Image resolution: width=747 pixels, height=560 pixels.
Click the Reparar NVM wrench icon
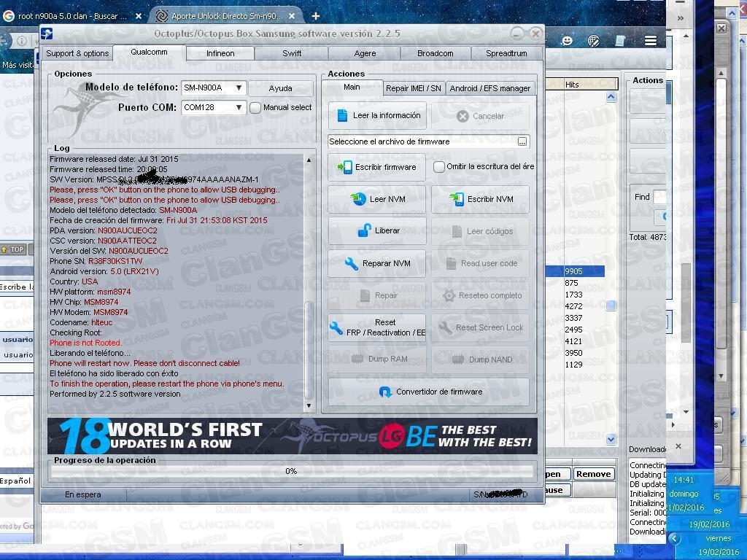(x=351, y=263)
